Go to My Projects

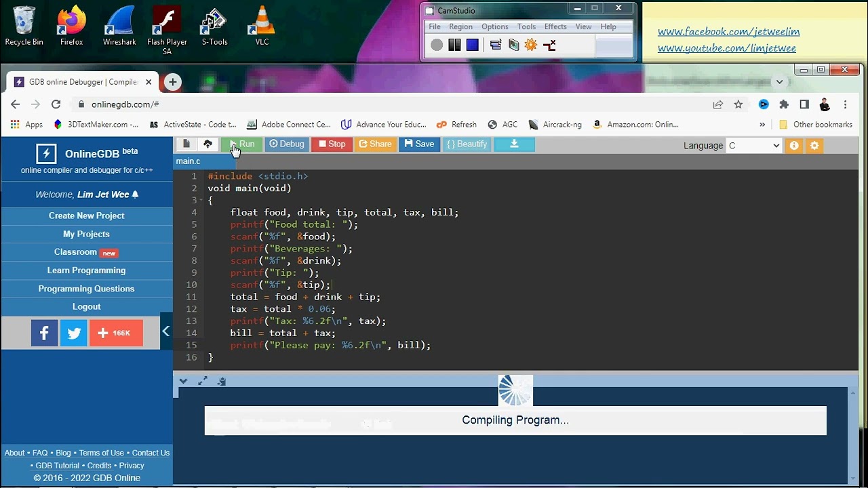pos(87,234)
